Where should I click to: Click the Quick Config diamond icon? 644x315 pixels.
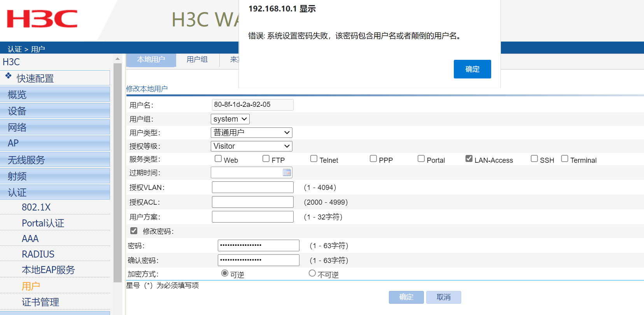[8, 75]
